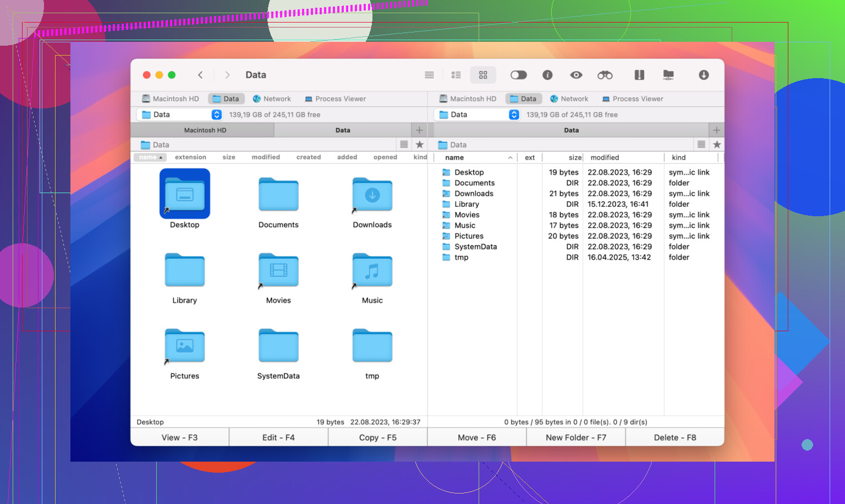Select the Movies folder thumbnail
This screenshot has width=845, height=504.
(278, 271)
